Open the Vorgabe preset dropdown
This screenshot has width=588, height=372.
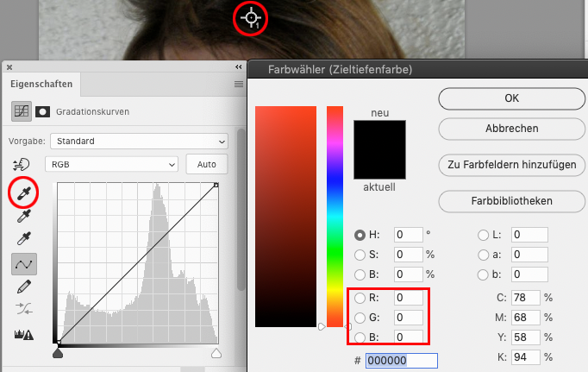coord(139,141)
